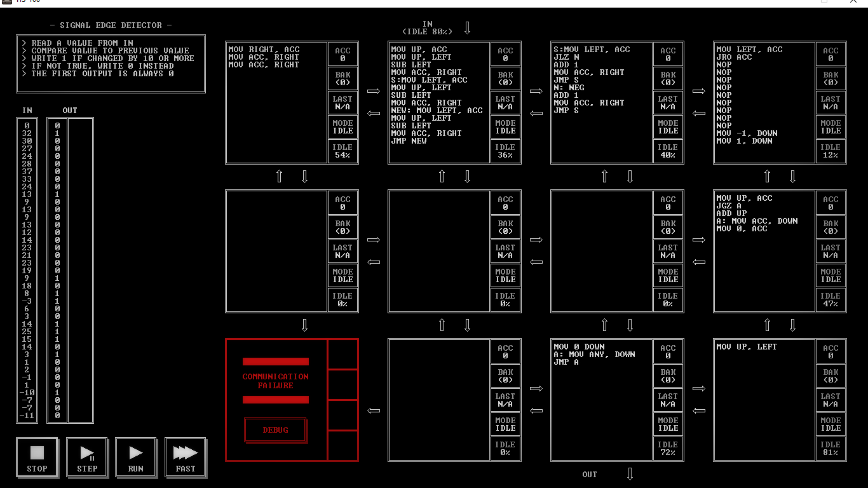The width and height of the screenshot is (868, 488).
Task: Click the STOP button
Action: tap(37, 457)
